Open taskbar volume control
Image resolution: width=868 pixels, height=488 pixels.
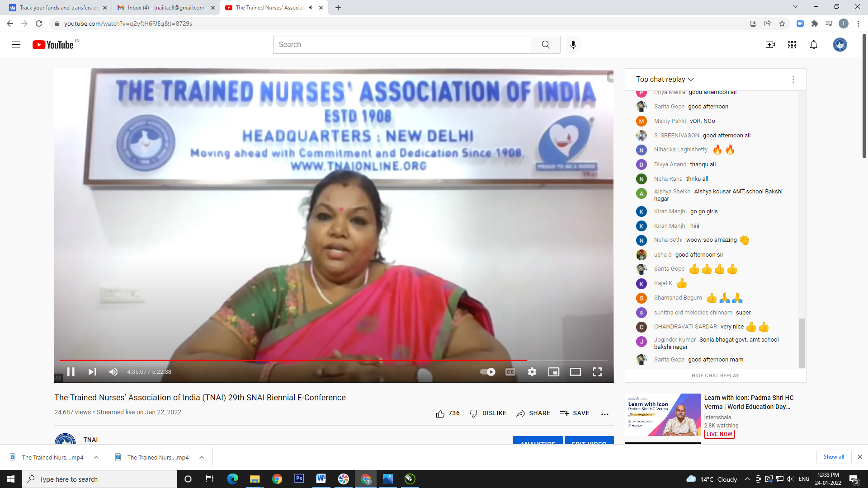pyautogui.click(x=790, y=479)
